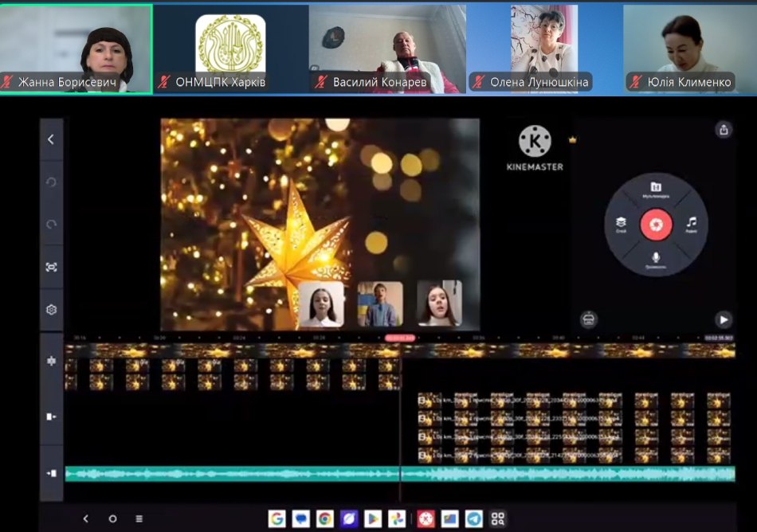The width and height of the screenshot is (757, 532).
Task: Open the KineMaster asset store icon
Action: tap(588, 319)
